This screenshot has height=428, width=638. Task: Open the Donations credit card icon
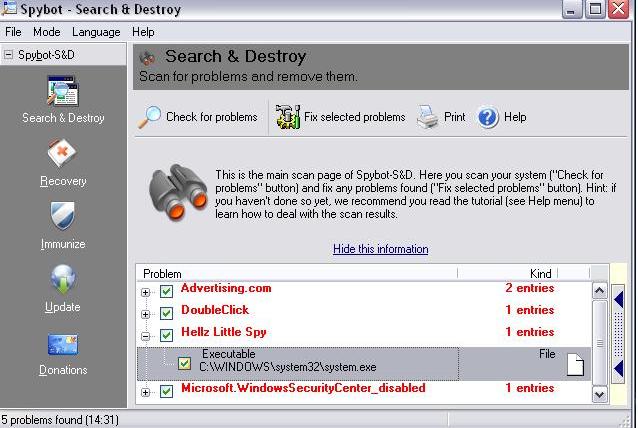tap(63, 345)
